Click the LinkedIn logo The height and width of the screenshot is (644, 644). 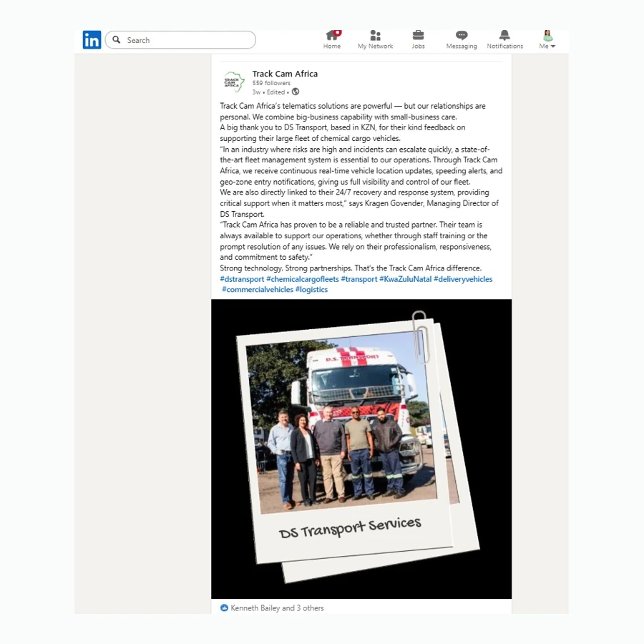coord(92,40)
